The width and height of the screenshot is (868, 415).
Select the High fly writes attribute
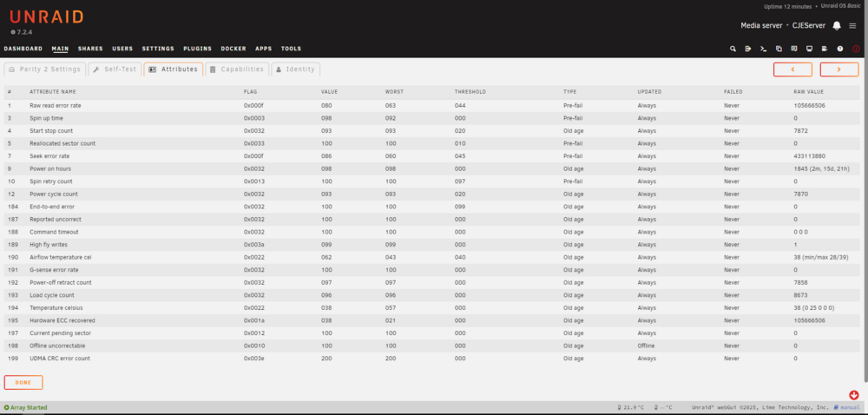[49, 245]
